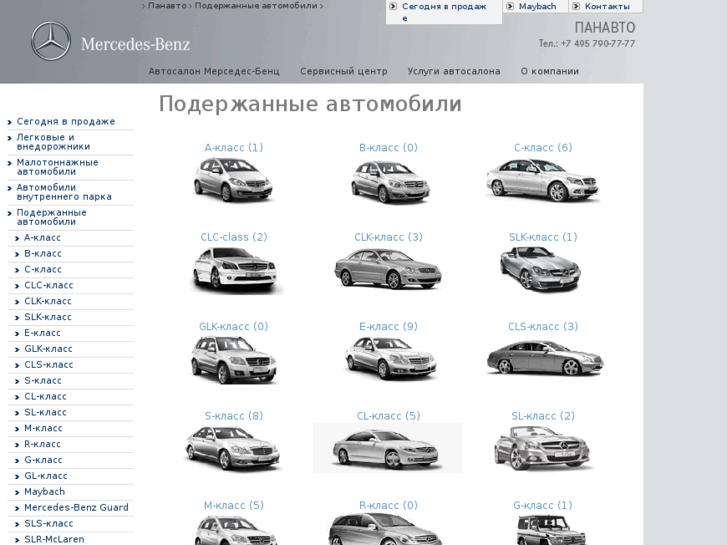Viewport: 727px width, 545px height.
Task: Click the arrow icon beside Maybach top tab
Action: (510, 7)
